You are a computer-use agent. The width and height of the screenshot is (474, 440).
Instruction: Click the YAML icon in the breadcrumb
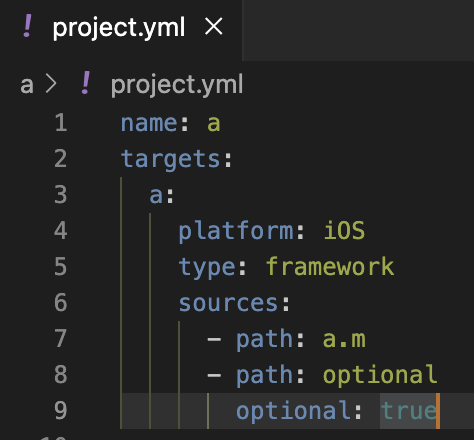(x=86, y=83)
